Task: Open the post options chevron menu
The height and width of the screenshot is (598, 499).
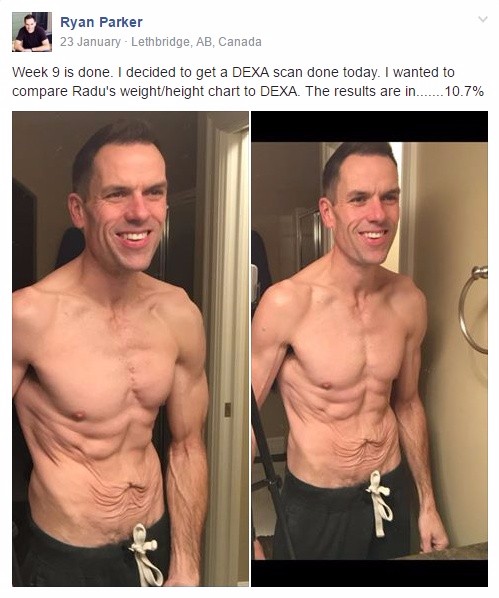Action: click(483, 19)
